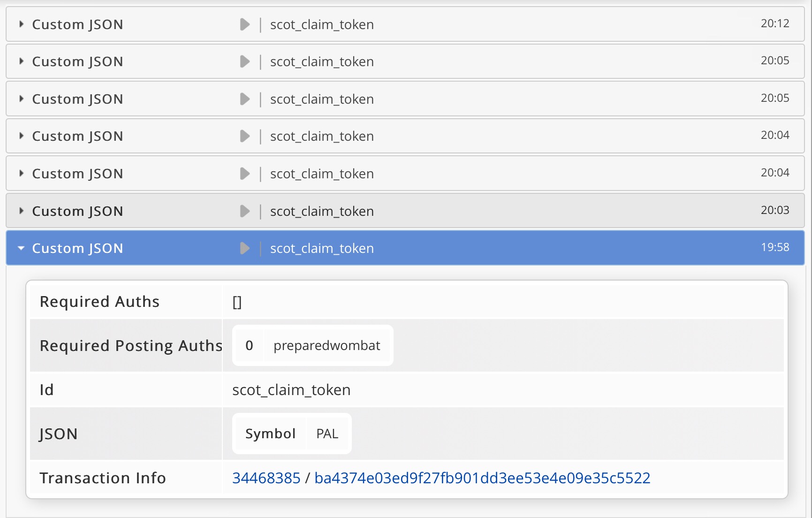Click play icon in 20:03 row
812x518 pixels.
245,211
